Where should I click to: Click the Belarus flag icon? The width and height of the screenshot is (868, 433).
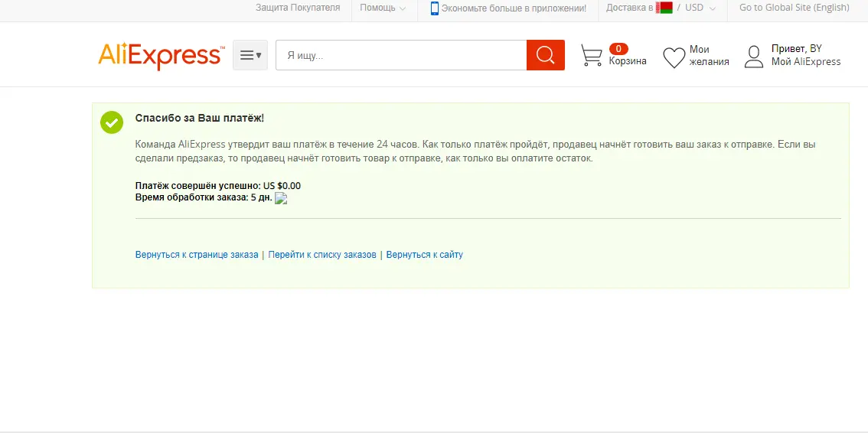pyautogui.click(x=664, y=8)
